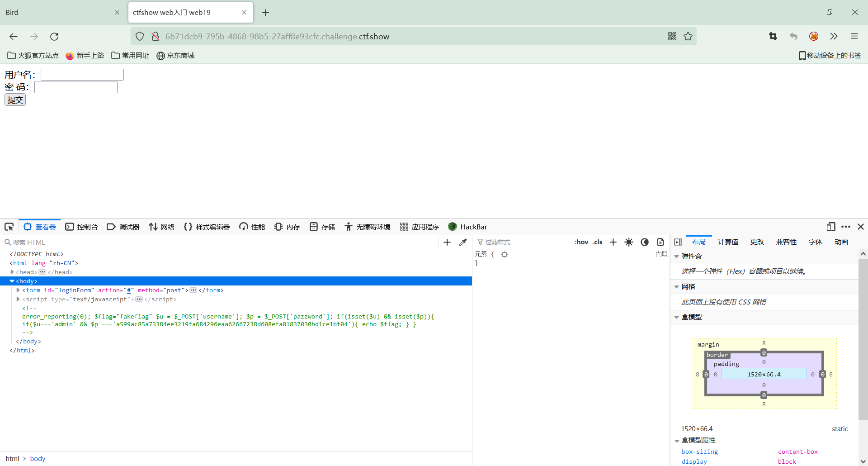
Task: Collapse the box model properties (盒模型属性) section
Action: click(677, 440)
